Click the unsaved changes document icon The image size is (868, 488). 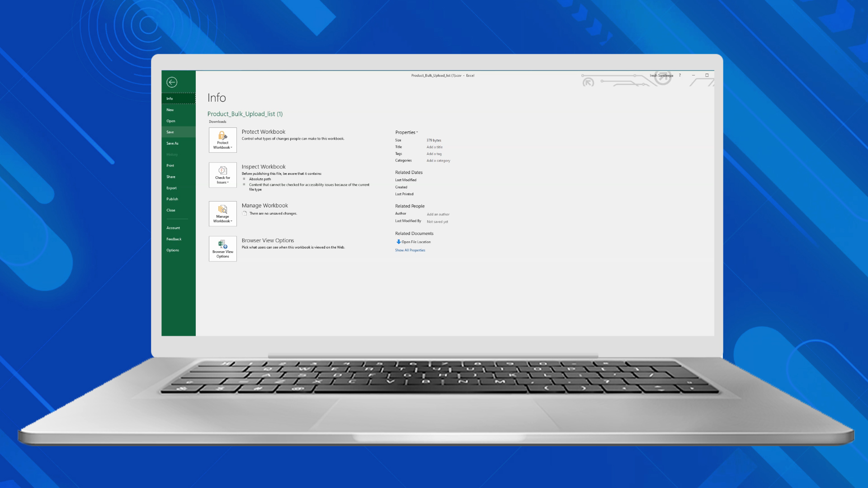[x=245, y=213]
